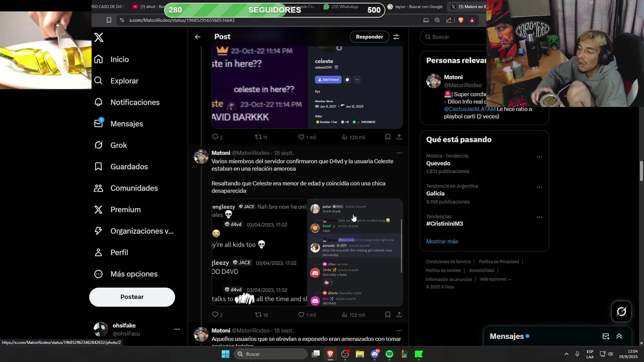Screen dimensions: 644x362
Task: Open Condiciones de Servicio footer link
Action: tap(448, 261)
